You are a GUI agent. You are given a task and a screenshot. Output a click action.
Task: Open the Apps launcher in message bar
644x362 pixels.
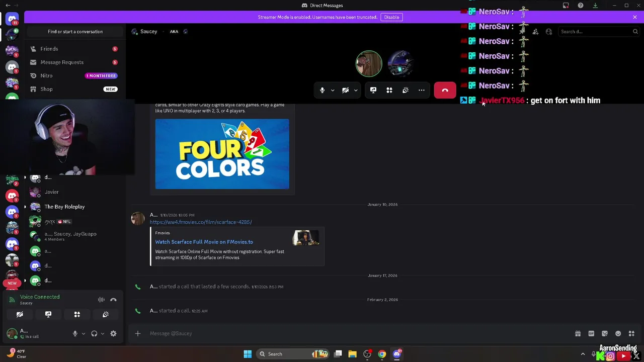click(631, 333)
